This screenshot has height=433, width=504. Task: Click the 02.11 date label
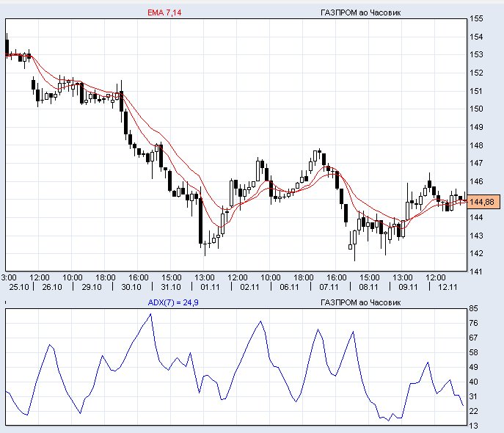pyautogui.click(x=249, y=287)
